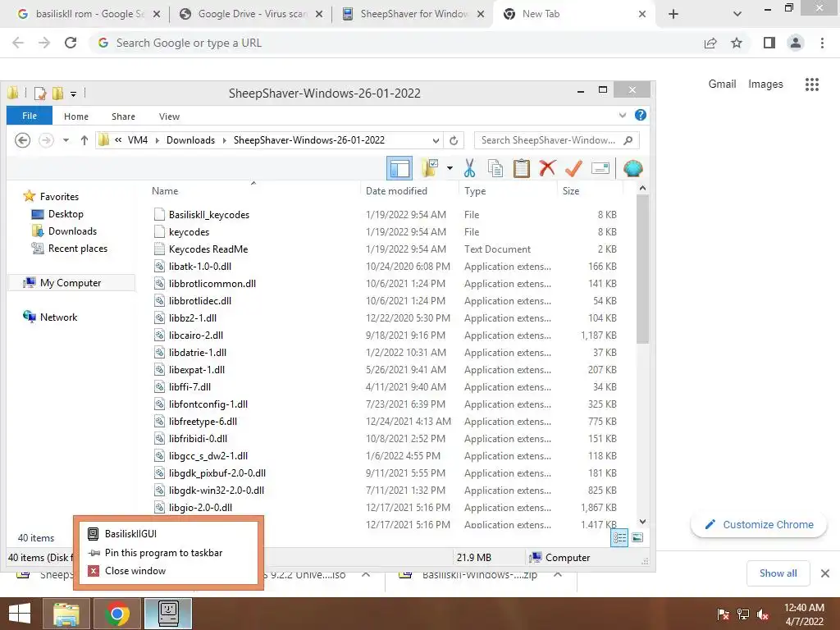Open the Chrome three-dot menu
The height and width of the screenshot is (630, 840).
822,43
